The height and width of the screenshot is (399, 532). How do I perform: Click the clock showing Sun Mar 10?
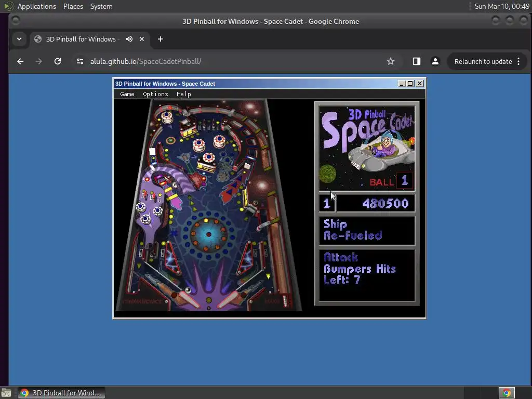(x=502, y=6)
